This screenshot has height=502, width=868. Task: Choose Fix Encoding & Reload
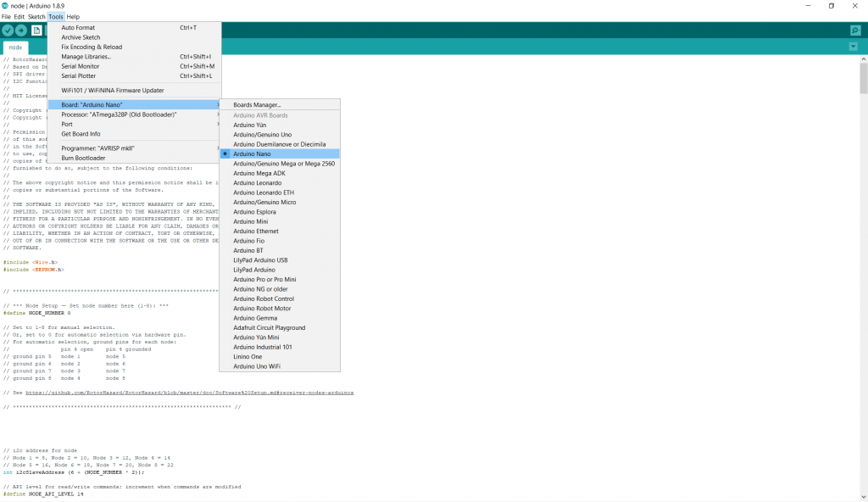click(135, 47)
